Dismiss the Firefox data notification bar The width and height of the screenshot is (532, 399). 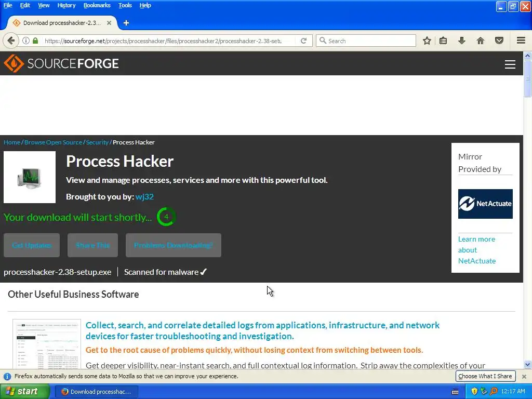click(524, 376)
